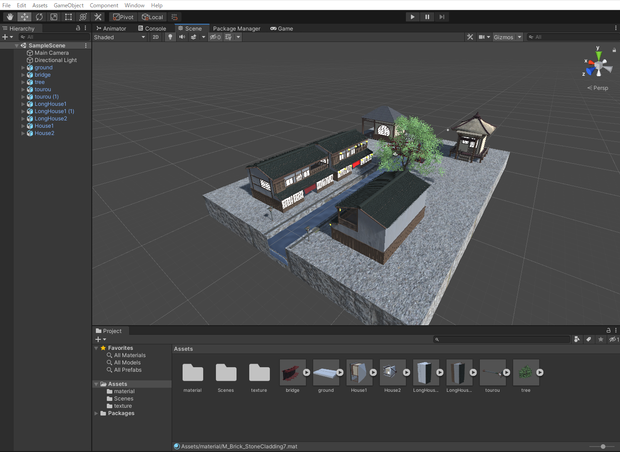Select the Rect transform tool

click(68, 17)
